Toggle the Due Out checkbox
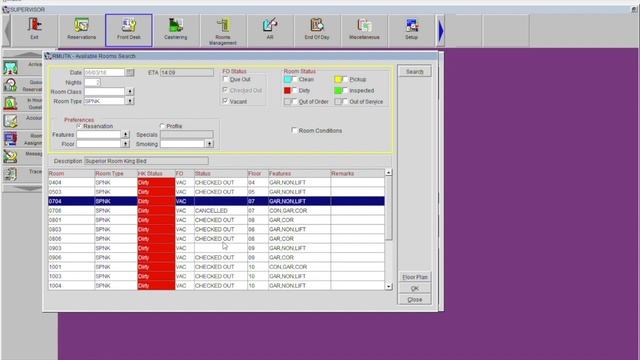This screenshot has width=640, height=360. tap(225, 79)
